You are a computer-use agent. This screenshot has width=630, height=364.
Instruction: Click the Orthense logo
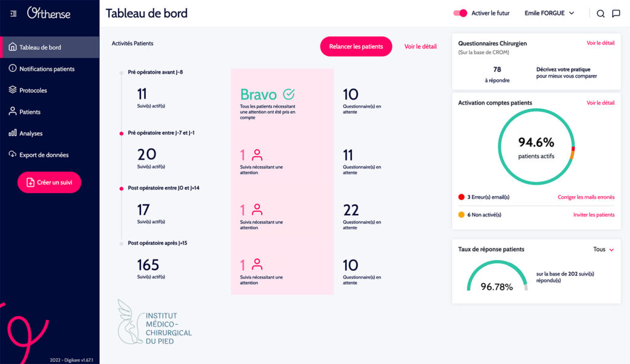tap(49, 13)
